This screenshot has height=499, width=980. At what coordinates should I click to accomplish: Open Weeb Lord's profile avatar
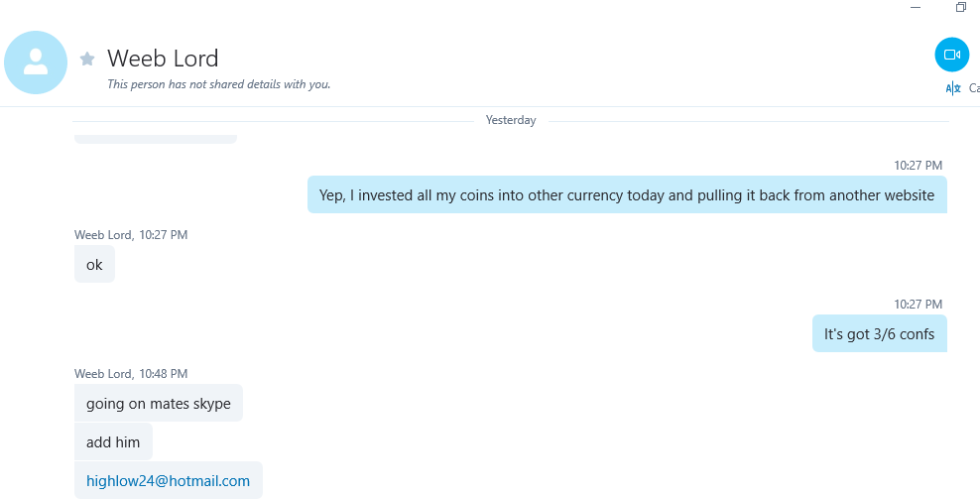click(x=36, y=62)
